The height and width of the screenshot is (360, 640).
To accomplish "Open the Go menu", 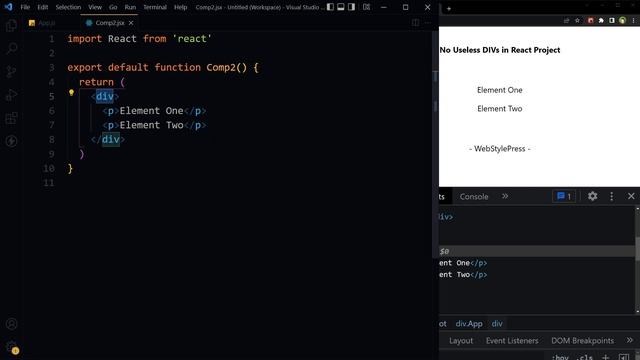I will point(113,7).
